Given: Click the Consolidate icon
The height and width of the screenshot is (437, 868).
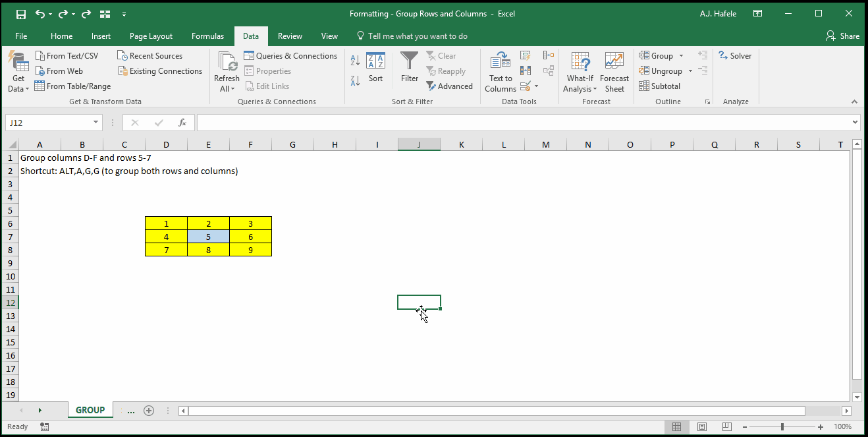Looking at the screenshot, I should click(549, 56).
